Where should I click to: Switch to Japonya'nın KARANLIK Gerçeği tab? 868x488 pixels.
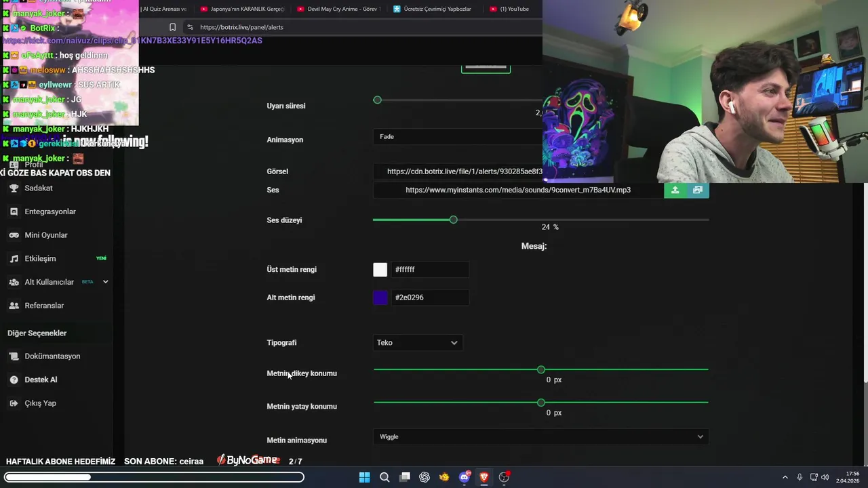click(x=243, y=9)
